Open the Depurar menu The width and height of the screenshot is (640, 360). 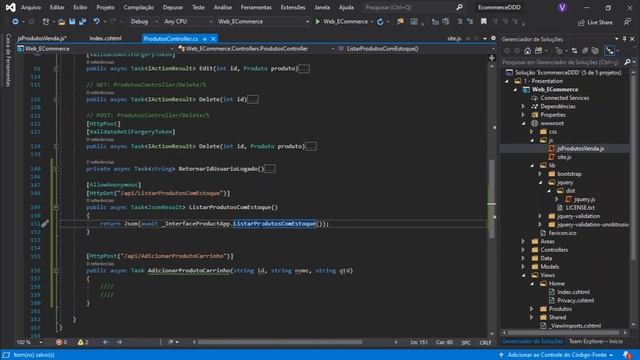click(x=173, y=7)
